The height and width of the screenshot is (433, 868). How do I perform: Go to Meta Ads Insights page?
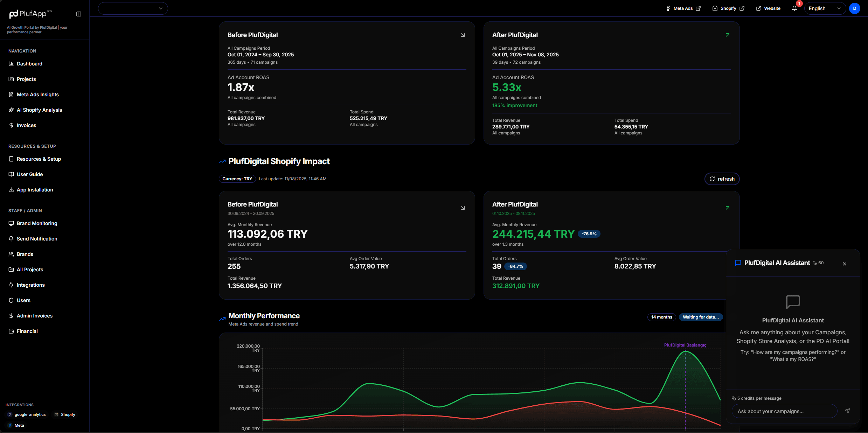click(37, 95)
